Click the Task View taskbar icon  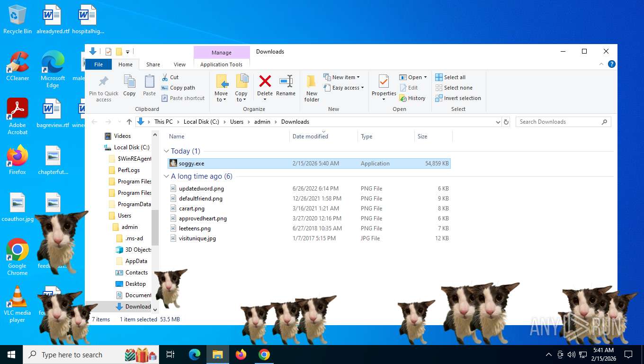click(170, 355)
